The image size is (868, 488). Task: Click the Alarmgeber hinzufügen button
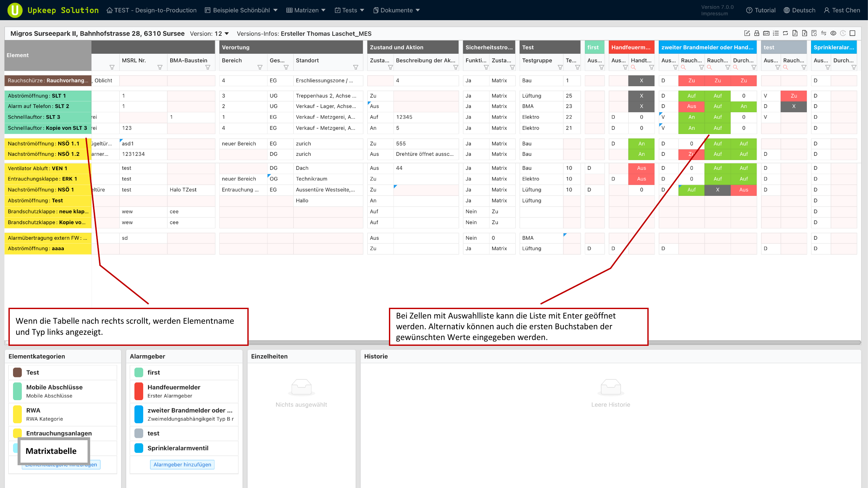pos(183,465)
